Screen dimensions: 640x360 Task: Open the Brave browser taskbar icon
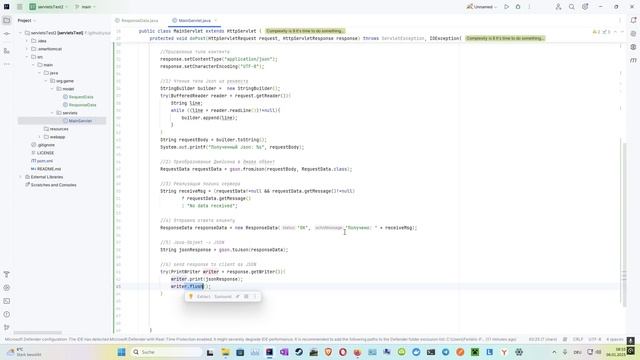[328, 352]
